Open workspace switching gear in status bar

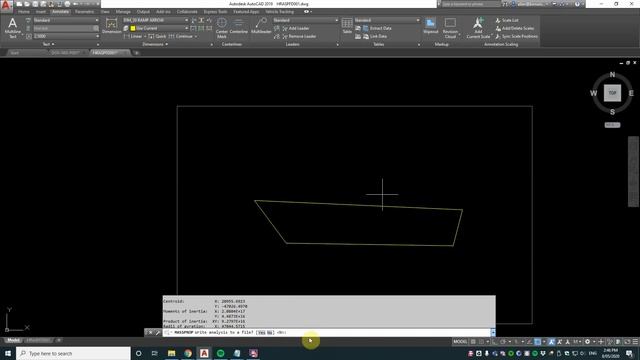click(587, 342)
